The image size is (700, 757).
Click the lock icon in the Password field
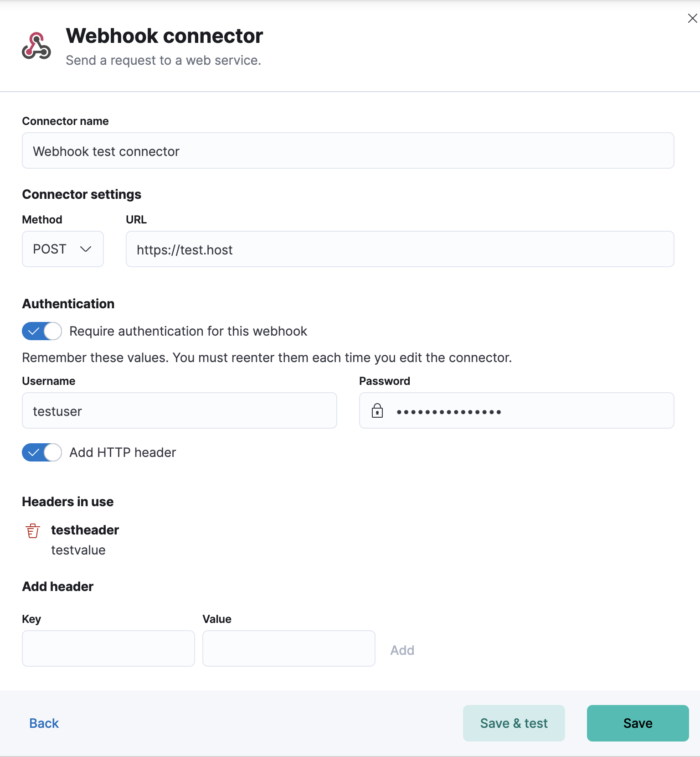(377, 410)
